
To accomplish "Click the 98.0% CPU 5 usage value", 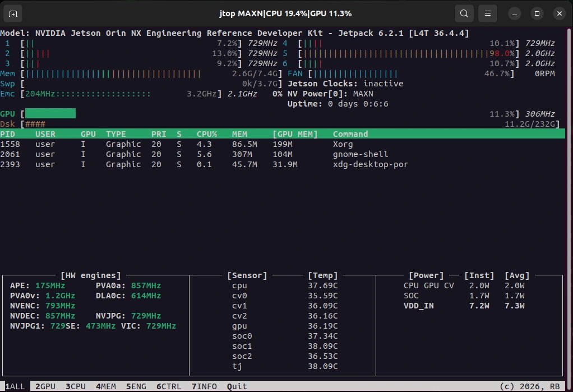I will [502, 54].
